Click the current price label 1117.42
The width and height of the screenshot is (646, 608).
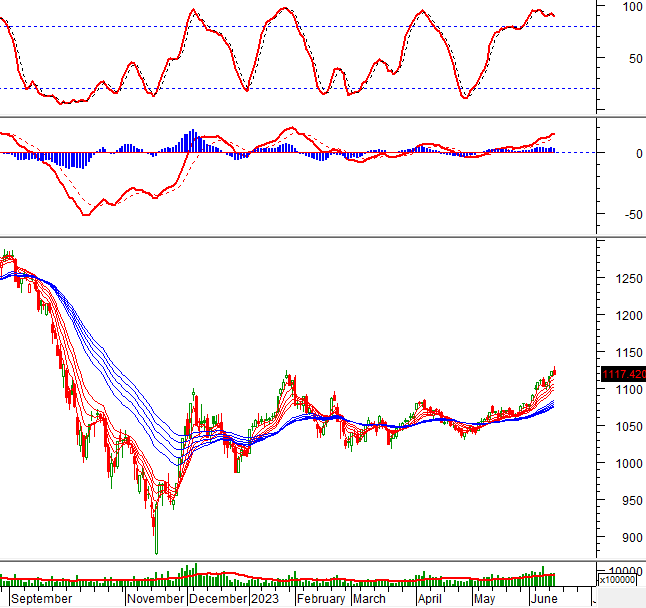622,374
